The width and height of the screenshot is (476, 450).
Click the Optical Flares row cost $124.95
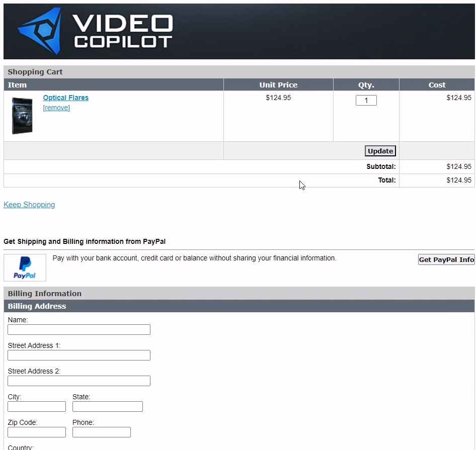(x=459, y=98)
